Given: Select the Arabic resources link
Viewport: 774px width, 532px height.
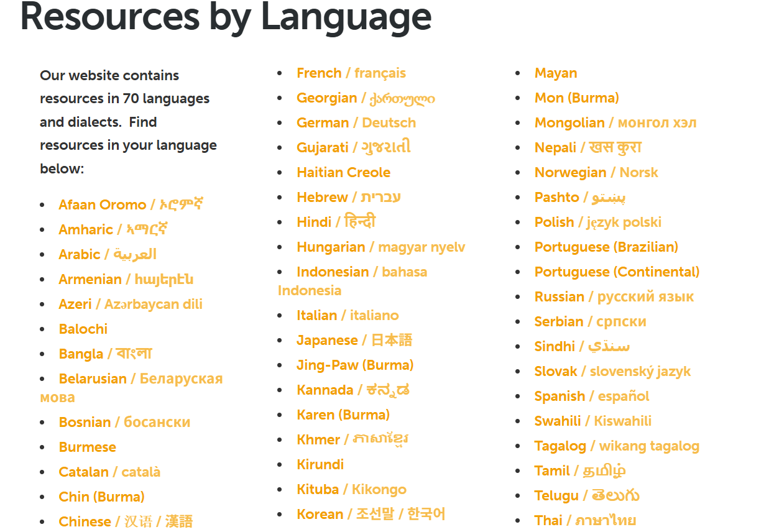Looking at the screenshot, I should pos(108,254).
